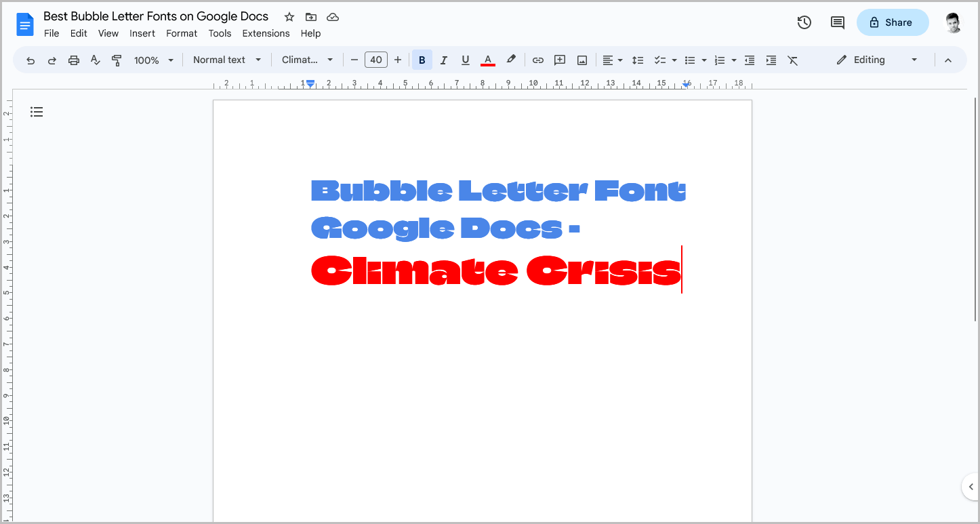This screenshot has height=524, width=980.
Task: Click the Share button
Action: [x=893, y=22]
